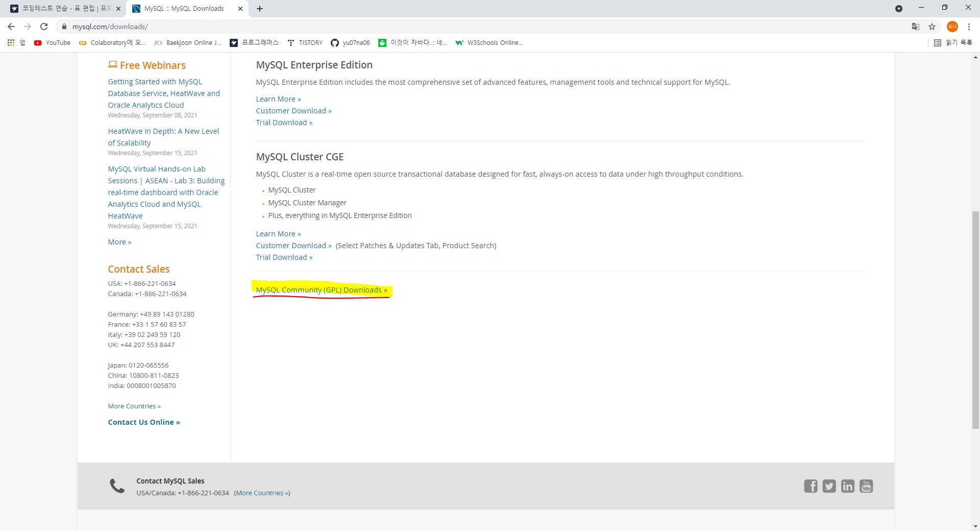Click the tab search dropdown arrow

point(899,9)
